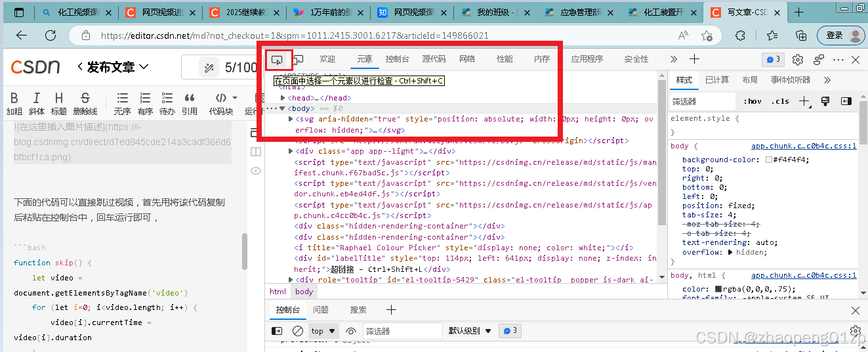Screen dimensions: 868x352
Task: Apply italic formatting (斜体)
Action: 37,104
